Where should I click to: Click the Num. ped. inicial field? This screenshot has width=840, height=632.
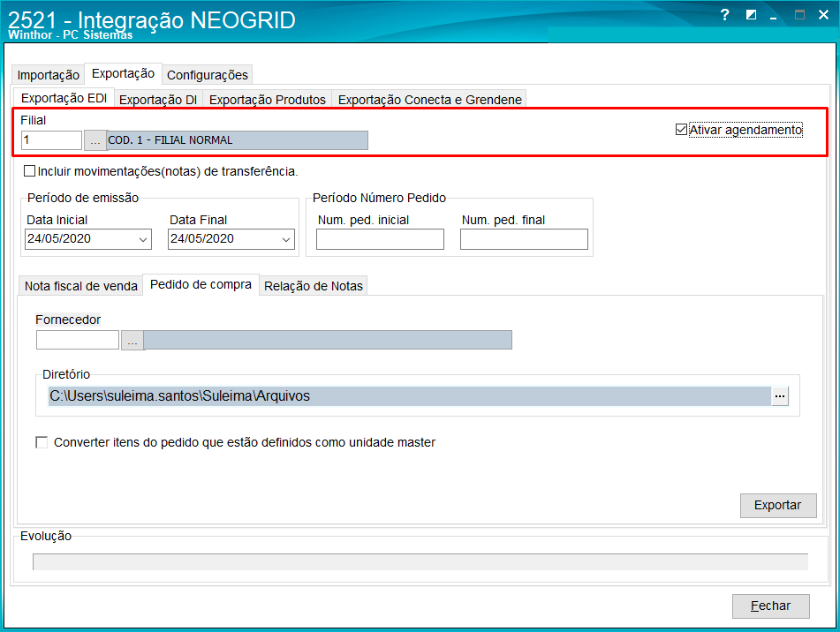[x=380, y=239]
